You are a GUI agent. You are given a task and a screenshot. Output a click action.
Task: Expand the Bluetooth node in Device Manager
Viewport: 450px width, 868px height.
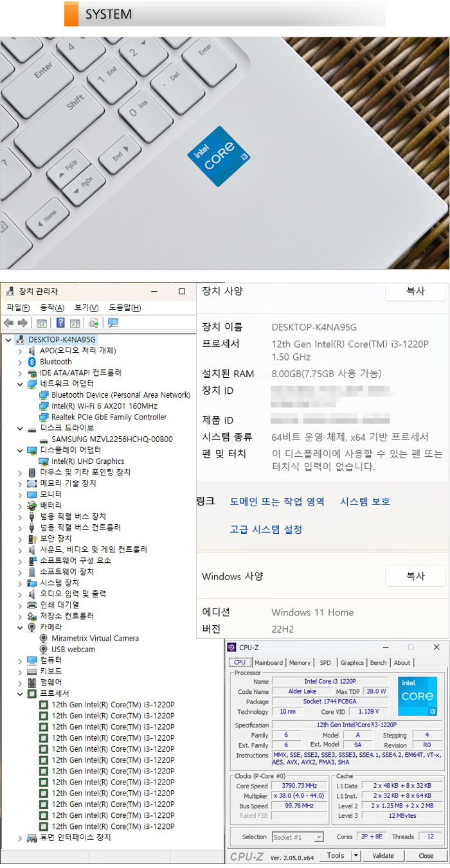pyautogui.click(x=20, y=362)
